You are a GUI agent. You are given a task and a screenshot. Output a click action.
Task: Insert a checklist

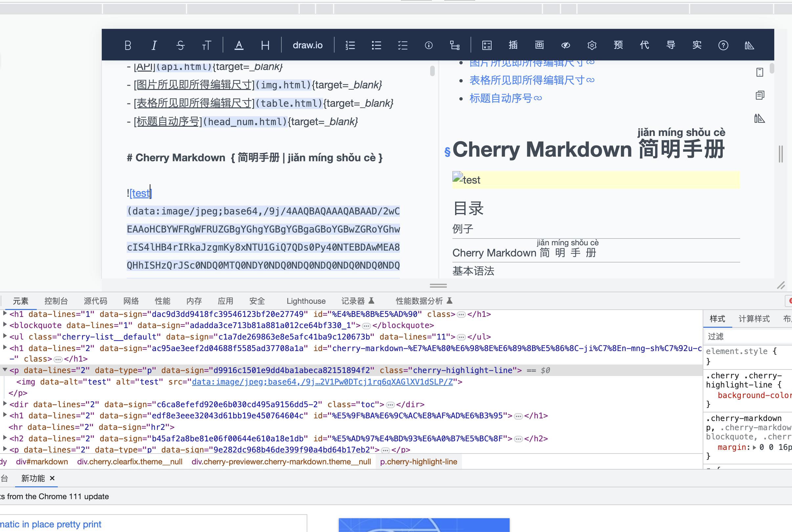click(x=403, y=45)
